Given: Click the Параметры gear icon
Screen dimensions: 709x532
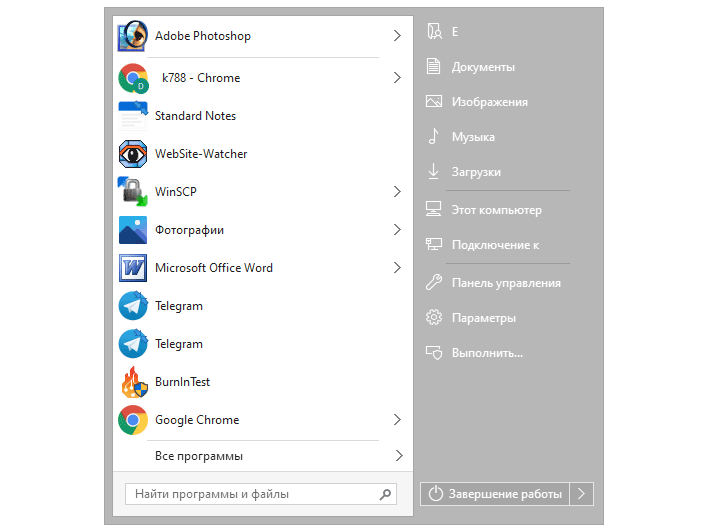Looking at the screenshot, I should [x=434, y=317].
